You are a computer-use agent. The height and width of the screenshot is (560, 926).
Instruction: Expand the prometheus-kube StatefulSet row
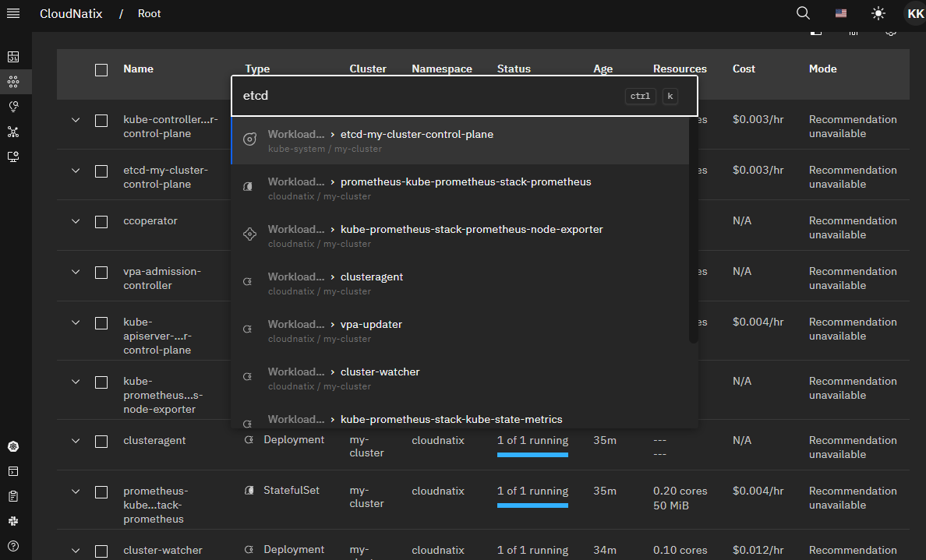(x=76, y=492)
